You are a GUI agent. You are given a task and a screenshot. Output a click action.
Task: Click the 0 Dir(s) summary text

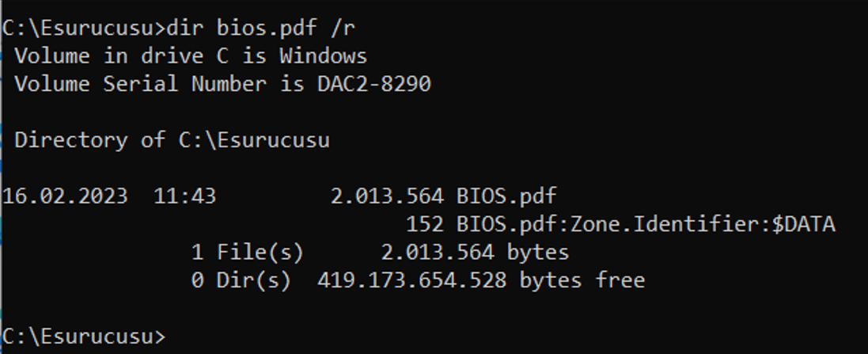pyautogui.click(x=241, y=280)
